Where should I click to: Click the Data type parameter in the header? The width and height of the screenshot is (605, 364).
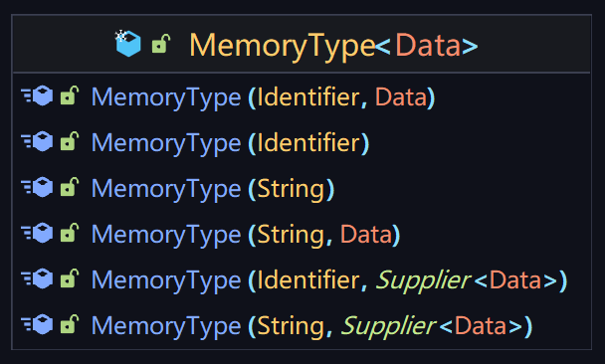click(x=428, y=45)
